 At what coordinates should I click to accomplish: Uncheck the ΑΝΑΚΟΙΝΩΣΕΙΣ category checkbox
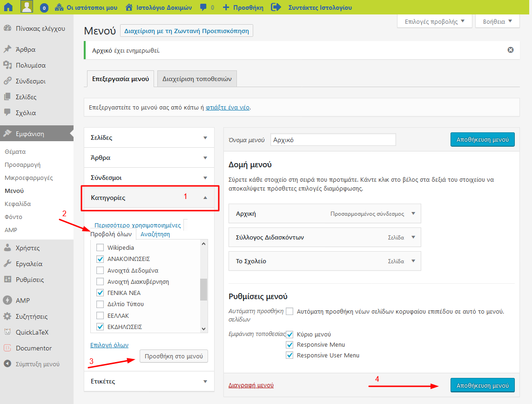point(100,259)
